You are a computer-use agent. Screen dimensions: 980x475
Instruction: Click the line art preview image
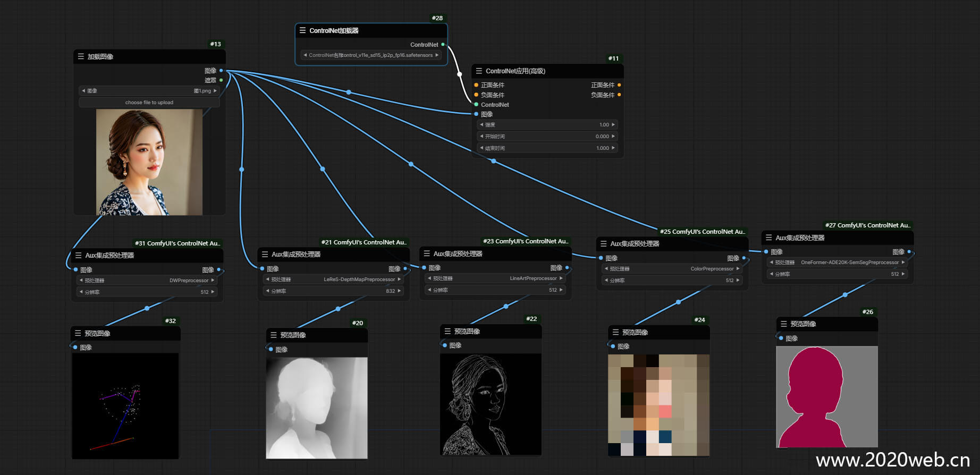[491, 404]
